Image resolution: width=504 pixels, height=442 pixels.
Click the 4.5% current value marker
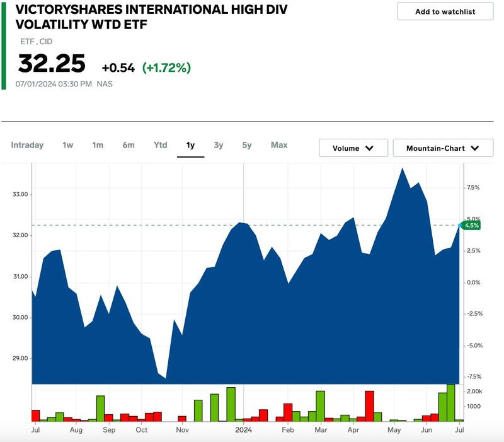(471, 226)
